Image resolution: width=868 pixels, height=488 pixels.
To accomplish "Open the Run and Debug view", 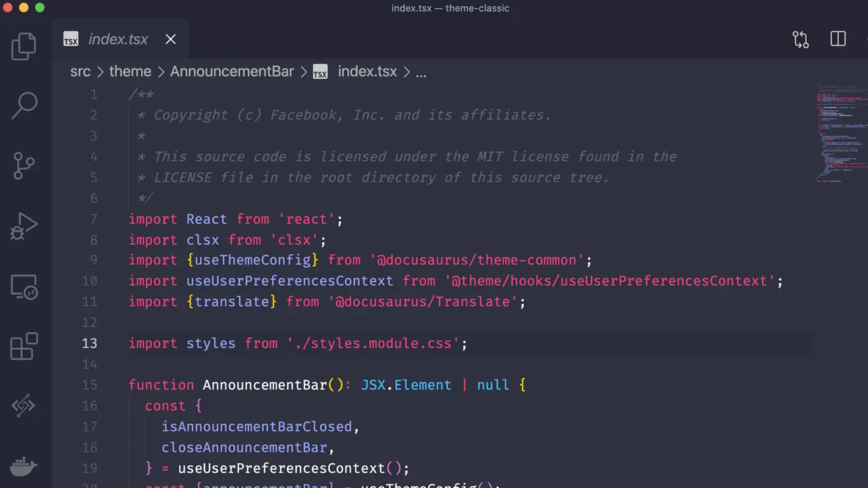I will 24,226.
